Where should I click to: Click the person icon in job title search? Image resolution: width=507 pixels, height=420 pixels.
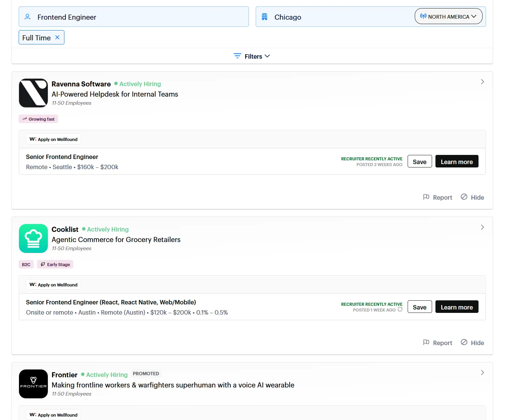point(27,17)
